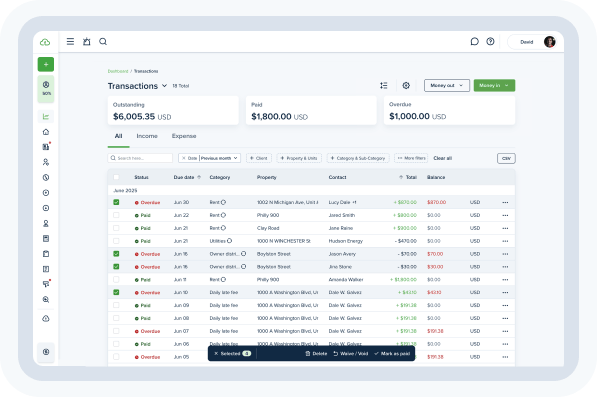Open actions menu for Amanda Walker row
The width and height of the screenshot is (597, 397).
tap(505, 280)
